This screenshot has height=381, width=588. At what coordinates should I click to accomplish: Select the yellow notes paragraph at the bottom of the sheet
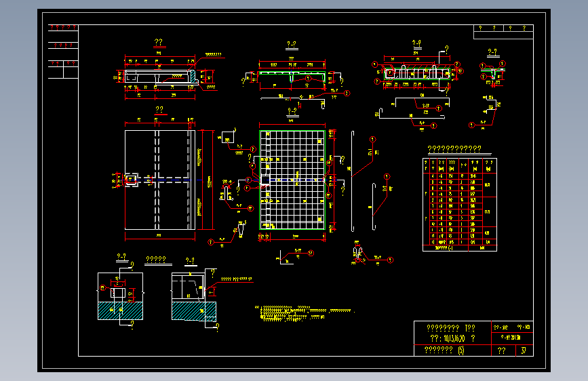305,313
